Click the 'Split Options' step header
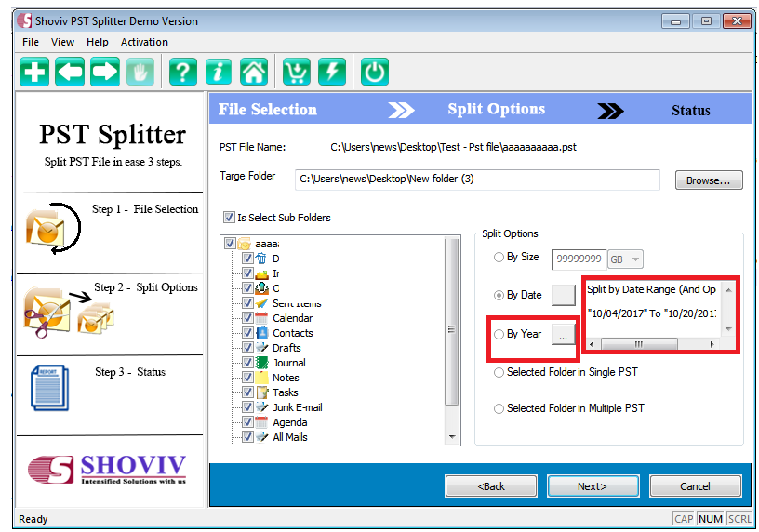The height and width of the screenshot is (532, 759). [497, 109]
